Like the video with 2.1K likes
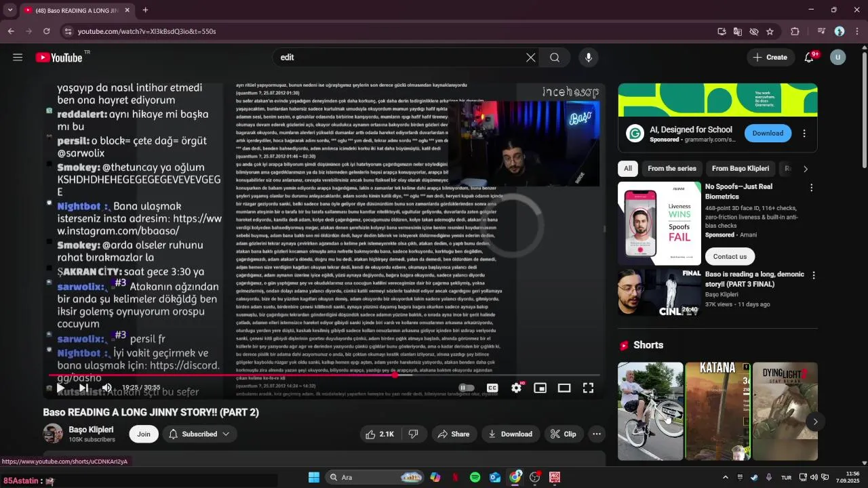 pyautogui.click(x=380, y=434)
